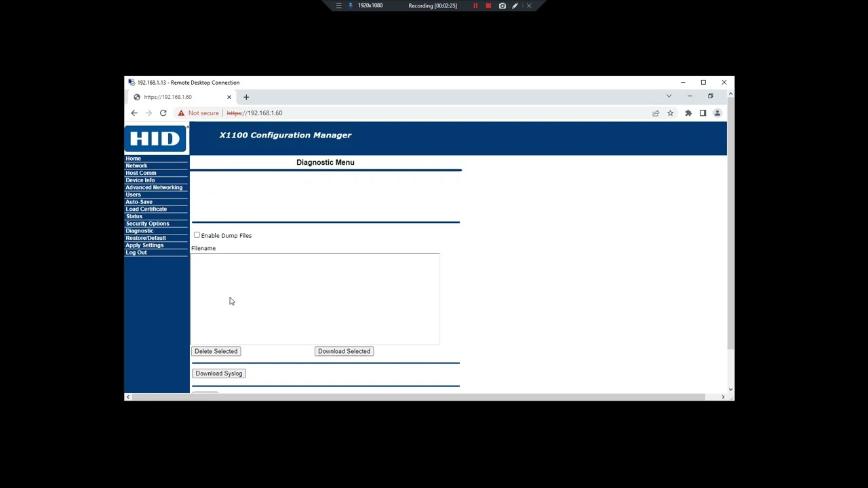Click the Download Syslog button
This screenshot has height=488, width=868.
[x=219, y=373]
